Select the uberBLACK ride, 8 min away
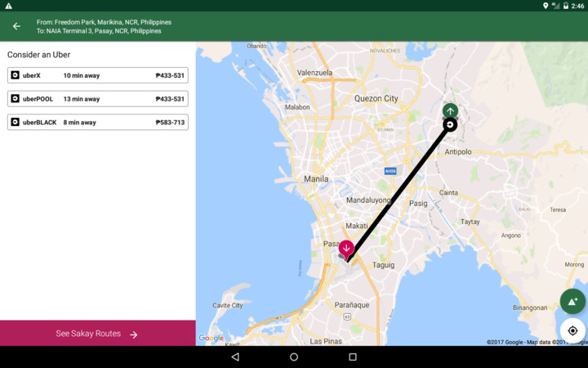Image resolution: width=588 pixels, height=368 pixels. [97, 122]
